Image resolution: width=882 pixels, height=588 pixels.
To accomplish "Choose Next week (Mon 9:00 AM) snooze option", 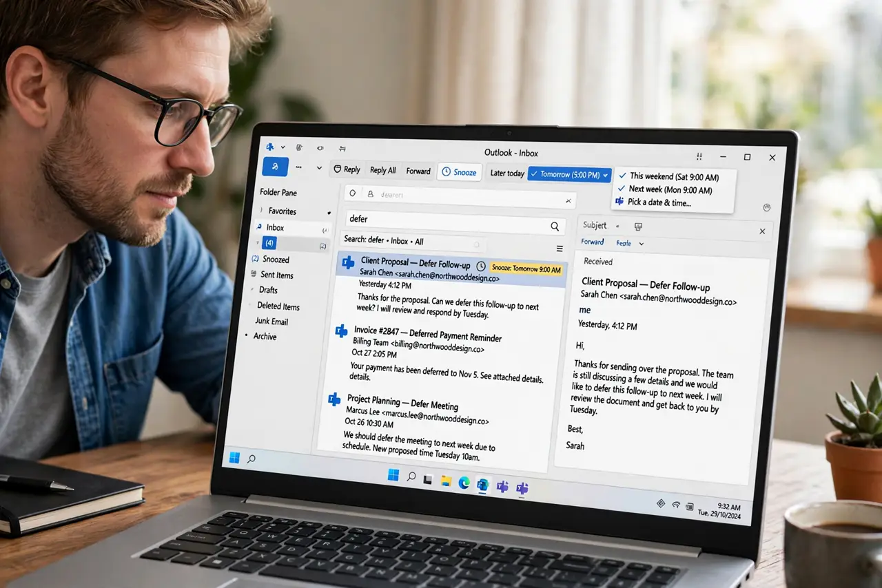I will pyautogui.click(x=665, y=189).
